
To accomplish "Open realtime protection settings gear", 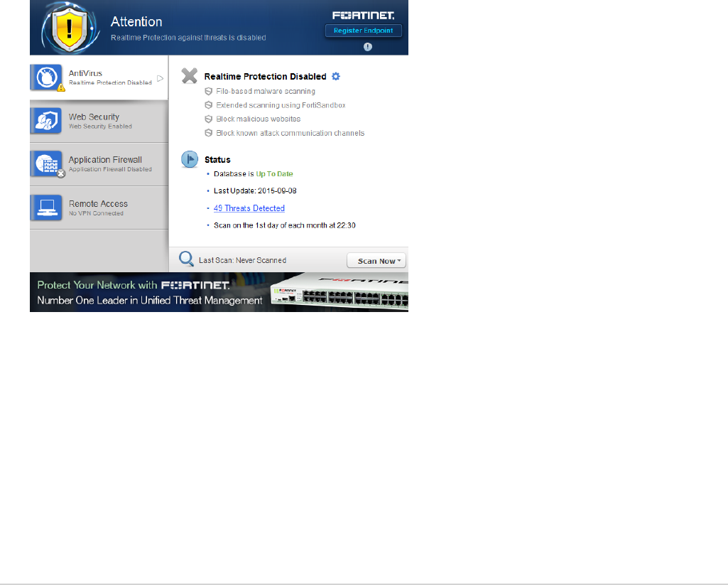I will point(336,76).
